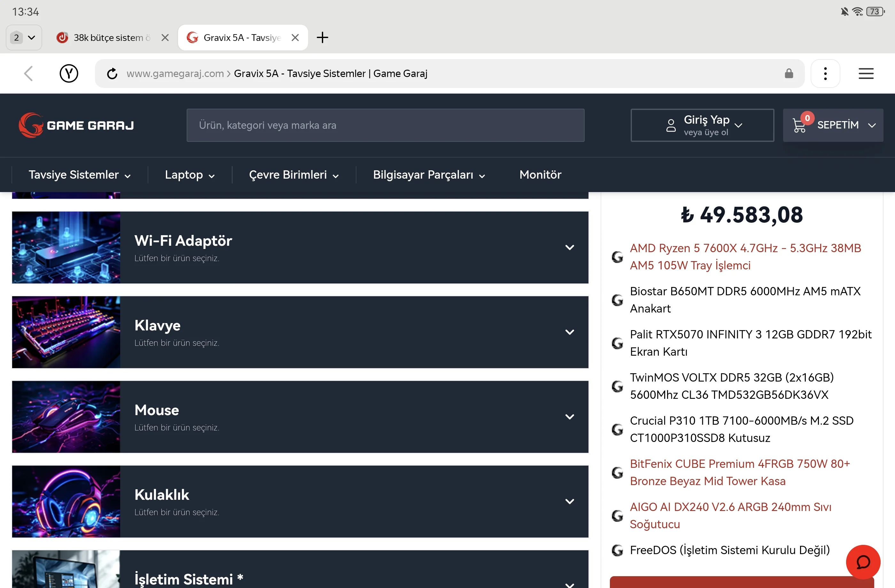The image size is (895, 588).
Task: Open the shopping cart icon
Action: point(799,125)
